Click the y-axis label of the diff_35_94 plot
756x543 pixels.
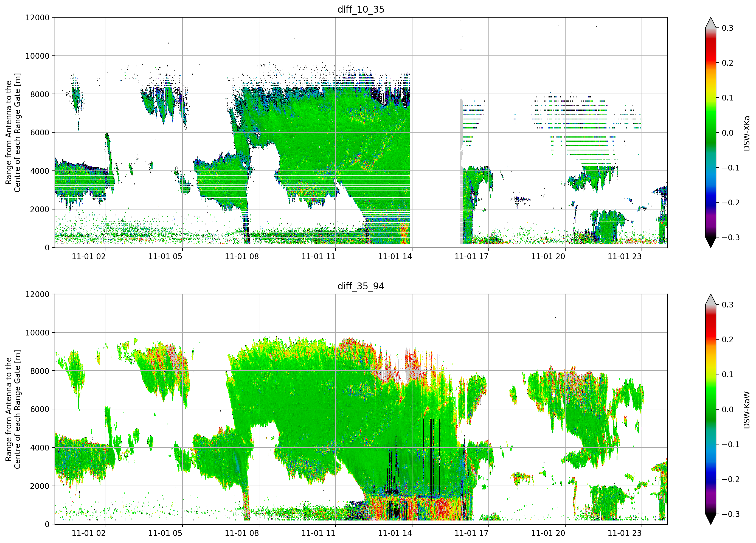(x=13, y=409)
